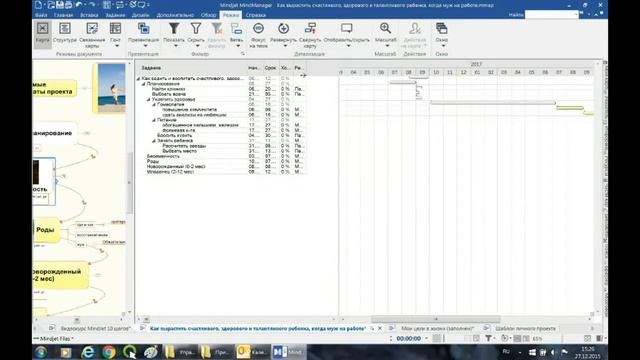Collapse the Планирование task group

tap(143, 84)
